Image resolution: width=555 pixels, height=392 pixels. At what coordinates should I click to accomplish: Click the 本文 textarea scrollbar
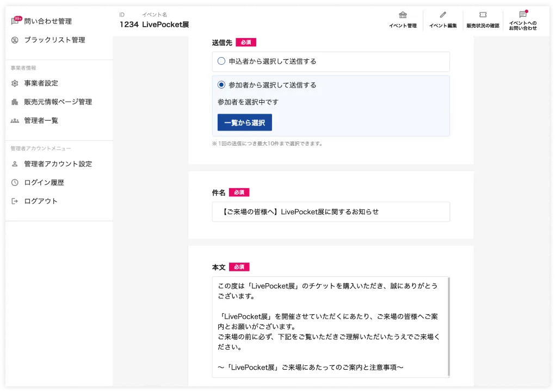pos(448,326)
